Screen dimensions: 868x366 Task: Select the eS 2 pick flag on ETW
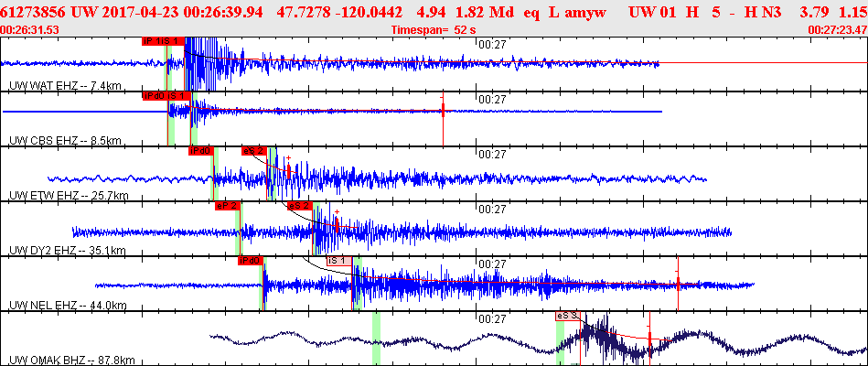pyautogui.click(x=254, y=151)
